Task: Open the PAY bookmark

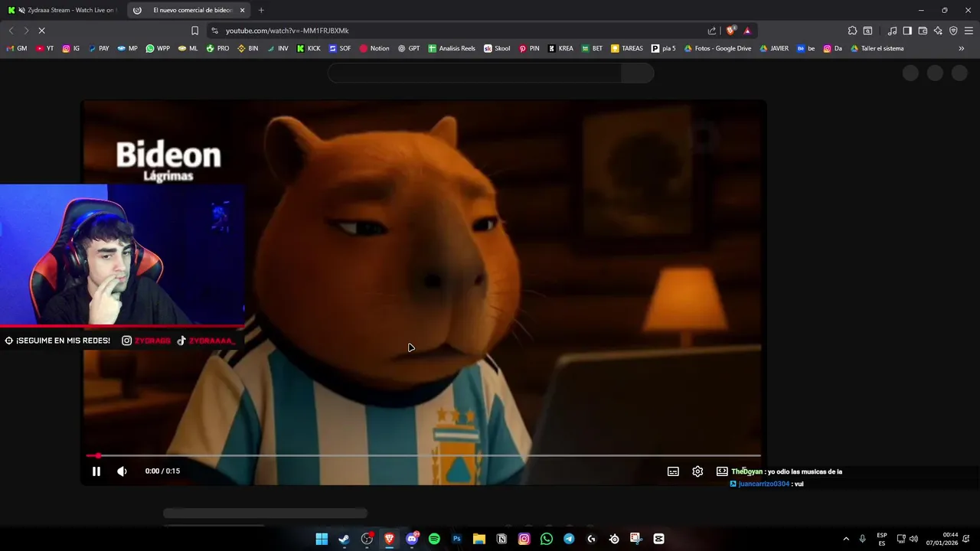Action: (x=99, y=48)
